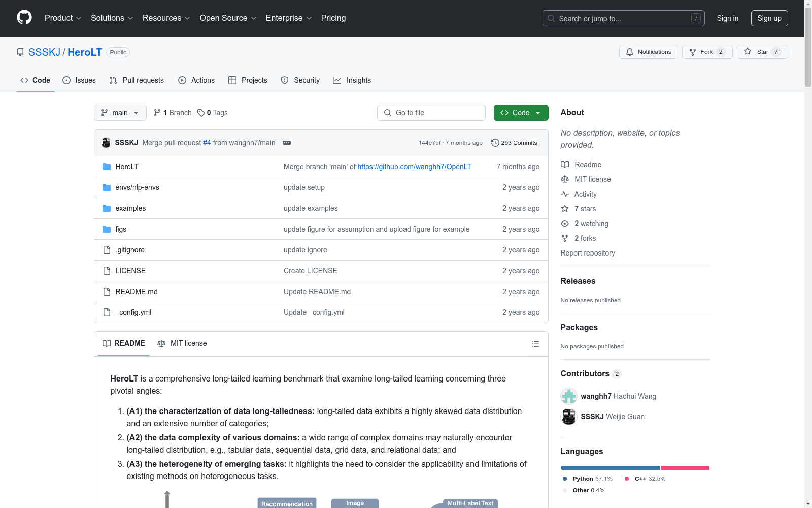Click the star icon next to 7 stars
The width and height of the screenshot is (812, 508).
(565, 209)
